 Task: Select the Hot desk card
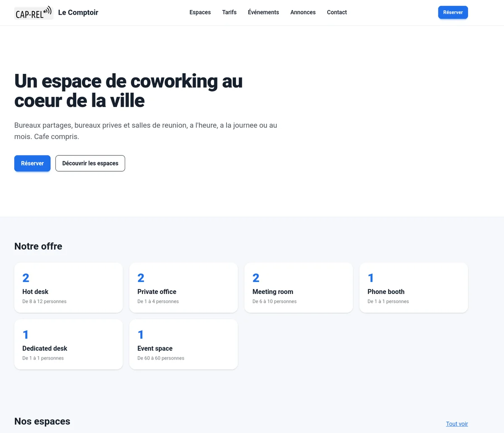click(68, 288)
